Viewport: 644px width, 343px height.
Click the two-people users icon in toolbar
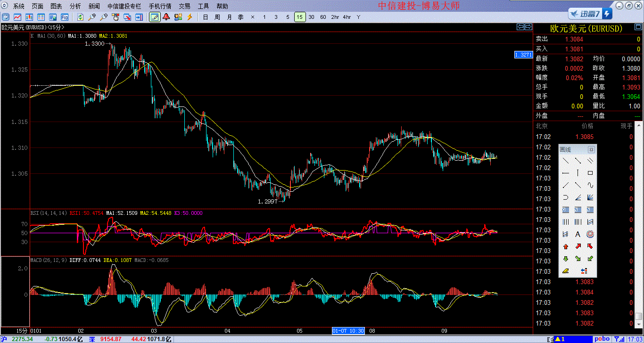coord(178,17)
